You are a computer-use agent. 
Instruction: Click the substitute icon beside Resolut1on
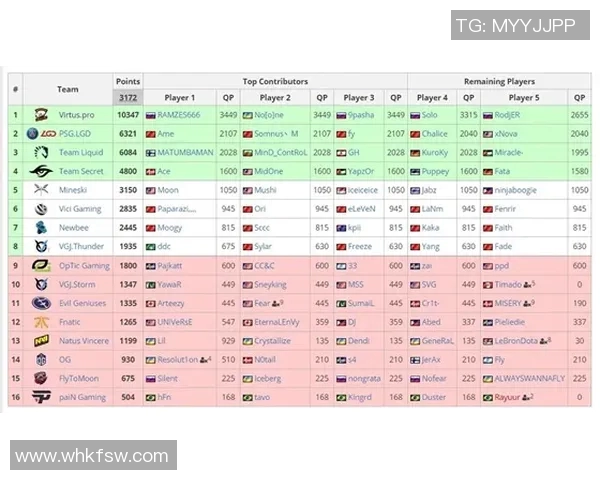tap(204, 359)
